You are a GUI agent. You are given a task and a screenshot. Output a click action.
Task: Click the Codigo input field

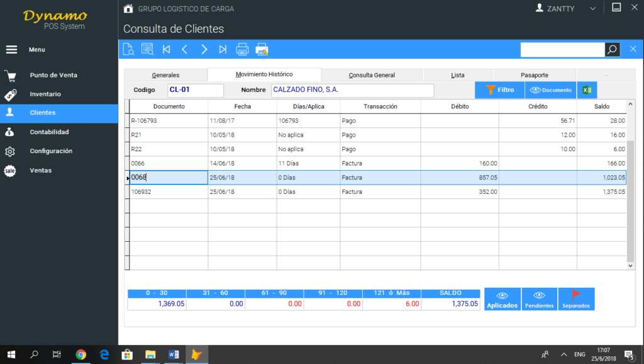(x=196, y=90)
